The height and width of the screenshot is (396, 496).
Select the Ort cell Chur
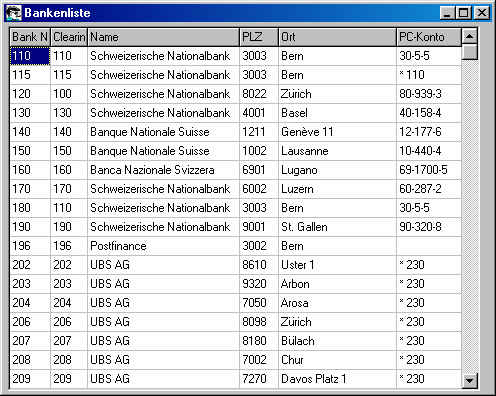tap(338, 360)
